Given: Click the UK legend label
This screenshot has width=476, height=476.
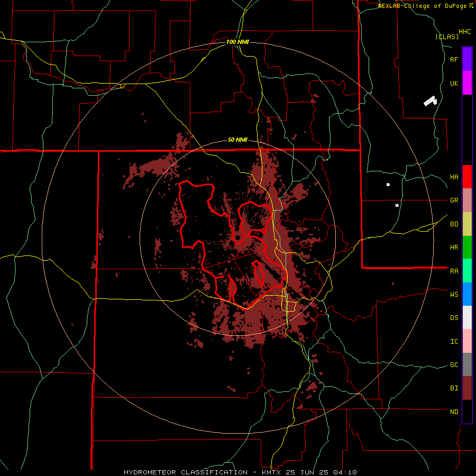Looking at the screenshot, I should [454, 83].
